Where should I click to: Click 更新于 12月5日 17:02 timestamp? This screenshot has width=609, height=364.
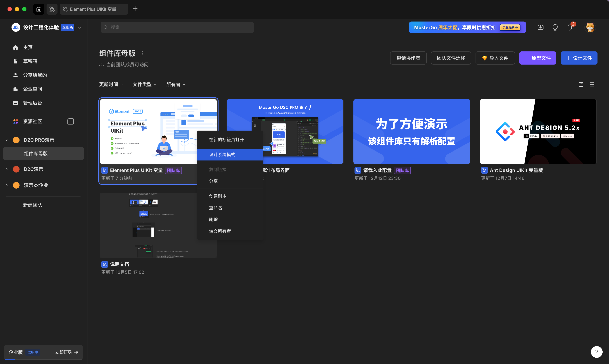tap(123, 272)
